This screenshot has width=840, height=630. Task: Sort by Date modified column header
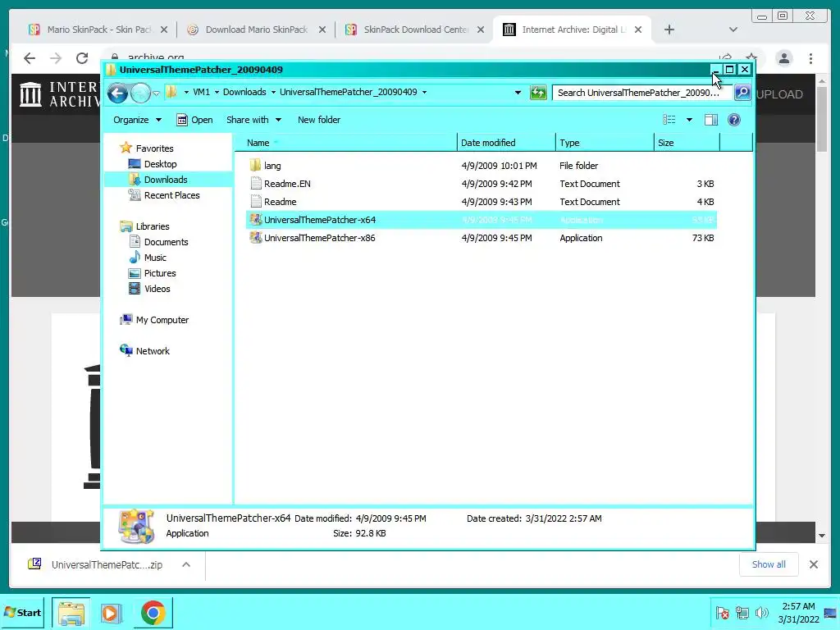506,143
